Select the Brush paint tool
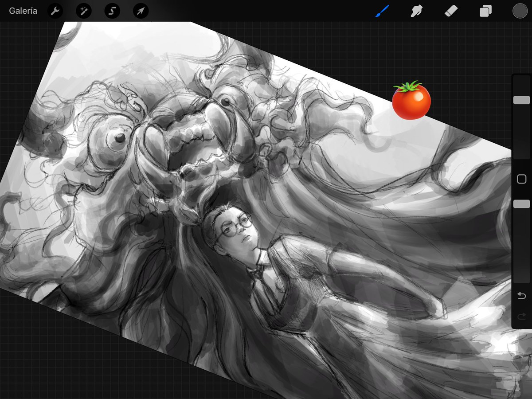 point(382,11)
